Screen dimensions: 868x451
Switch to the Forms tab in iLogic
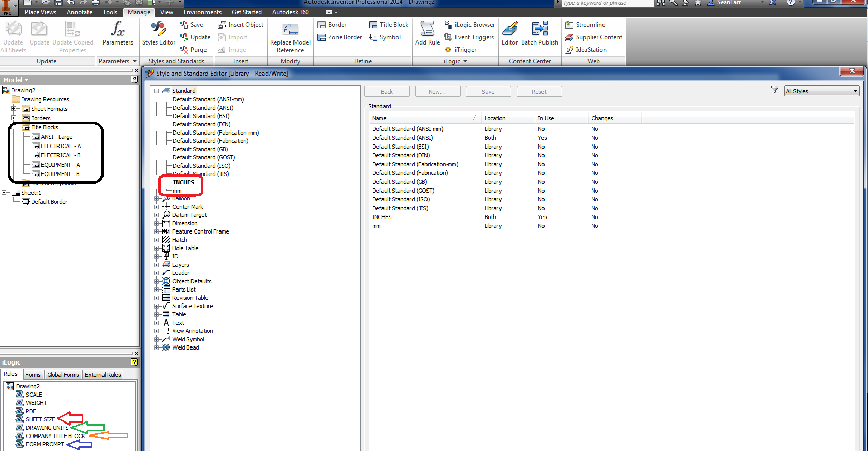[x=33, y=375]
